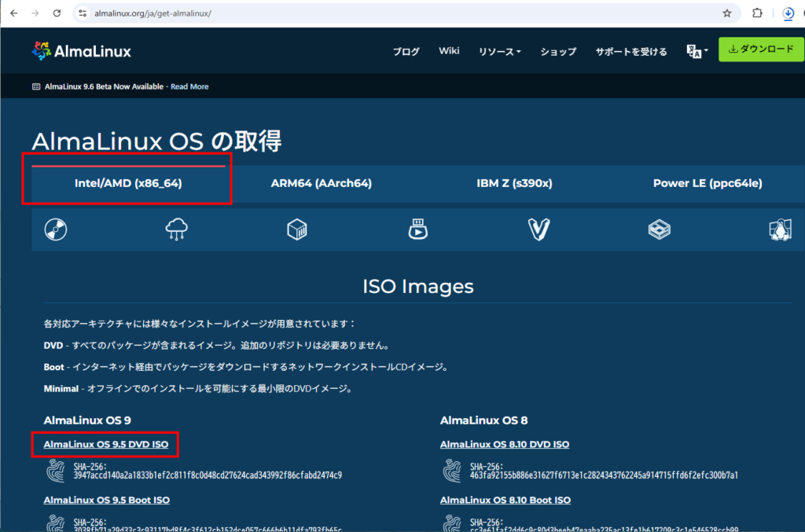This screenshot has width=805, height=532.
Task: Download AlmaLinux OS 9.5 DVD ISO
Action: click(x=105, y=445)
